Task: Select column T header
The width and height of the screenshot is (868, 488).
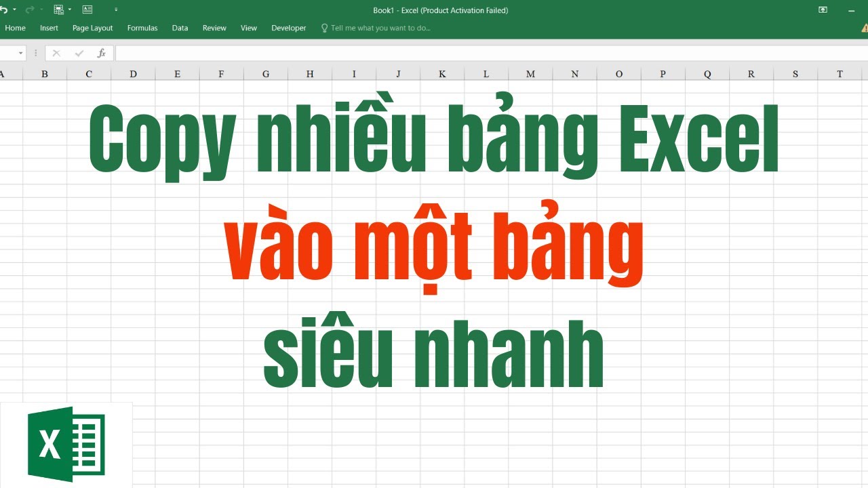Action: (x=840, y=74)
